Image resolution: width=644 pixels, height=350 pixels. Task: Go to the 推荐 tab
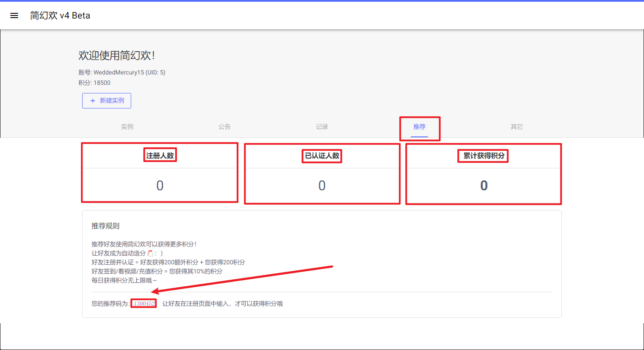click(x=419, y=127)
